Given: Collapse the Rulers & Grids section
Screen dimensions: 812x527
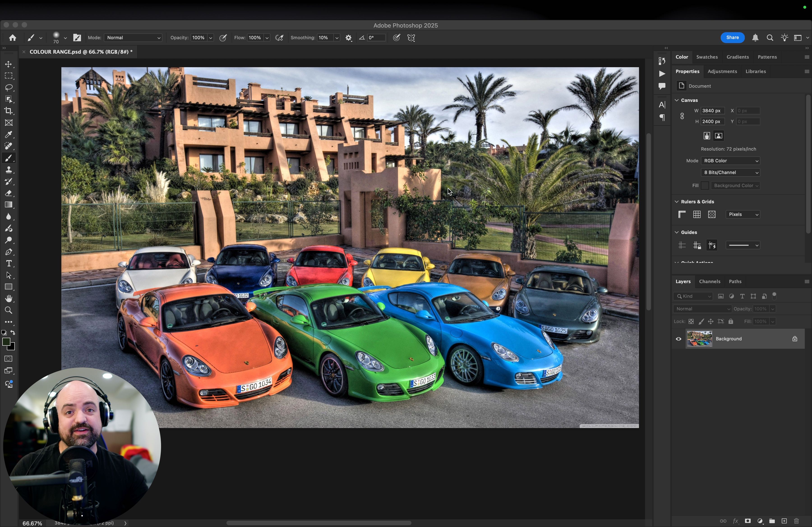Looking at the screenshot, I should pyautogui.click(x=676, y=202).
